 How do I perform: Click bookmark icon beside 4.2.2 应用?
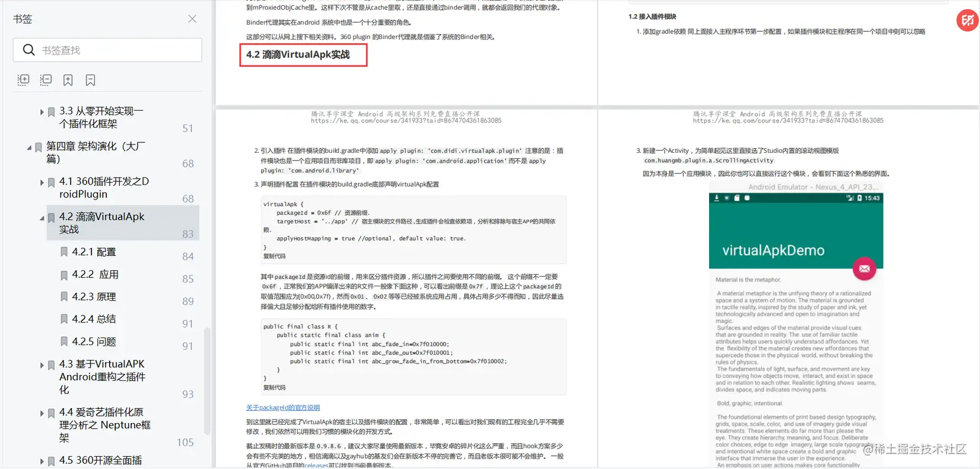pos(64,275)
